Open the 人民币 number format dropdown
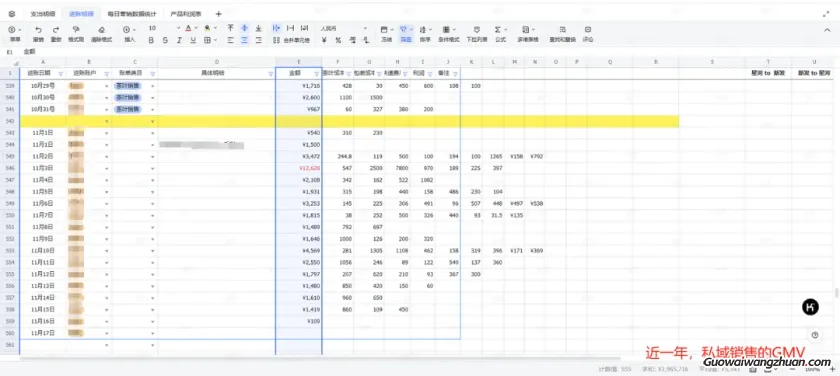The image size is (840, 376). pyautogui.click(x=344, y=28)
